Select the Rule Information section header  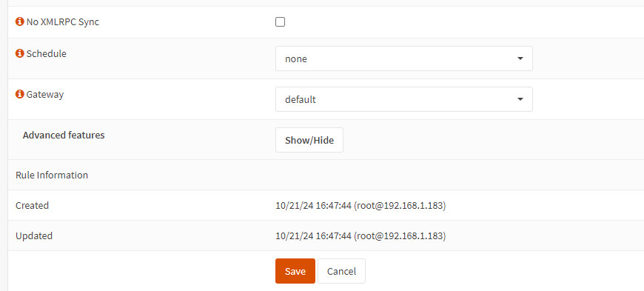(x=52, y=175)
